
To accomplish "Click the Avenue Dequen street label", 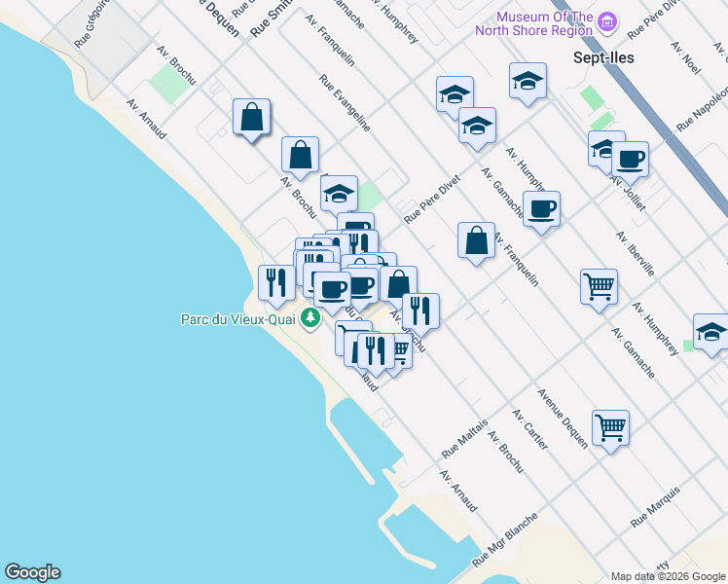I will point(563,419).
